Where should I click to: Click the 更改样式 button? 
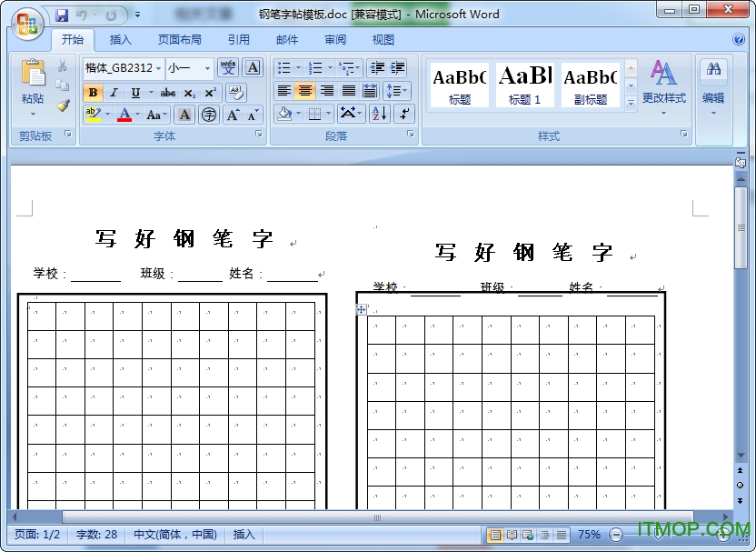pyautogui.click(x=664, y=86)
